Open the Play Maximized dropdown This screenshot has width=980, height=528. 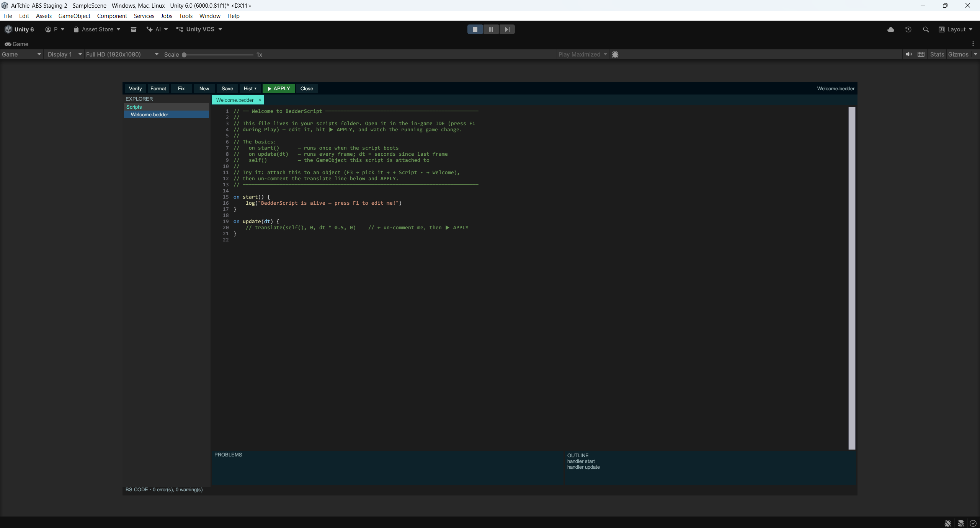583,54
